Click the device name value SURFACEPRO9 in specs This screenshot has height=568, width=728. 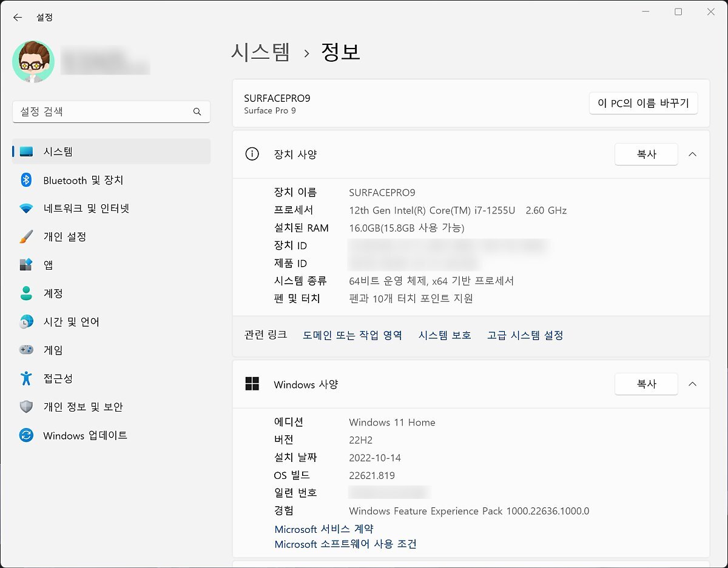pos(382,193)
